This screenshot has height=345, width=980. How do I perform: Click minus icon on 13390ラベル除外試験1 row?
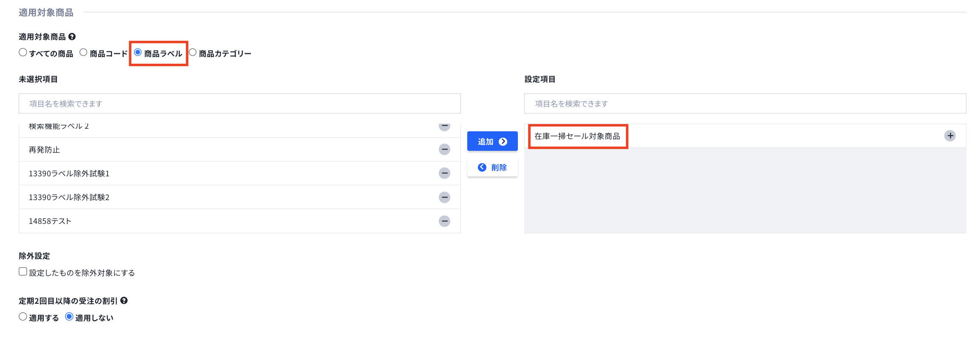point(444,173)
